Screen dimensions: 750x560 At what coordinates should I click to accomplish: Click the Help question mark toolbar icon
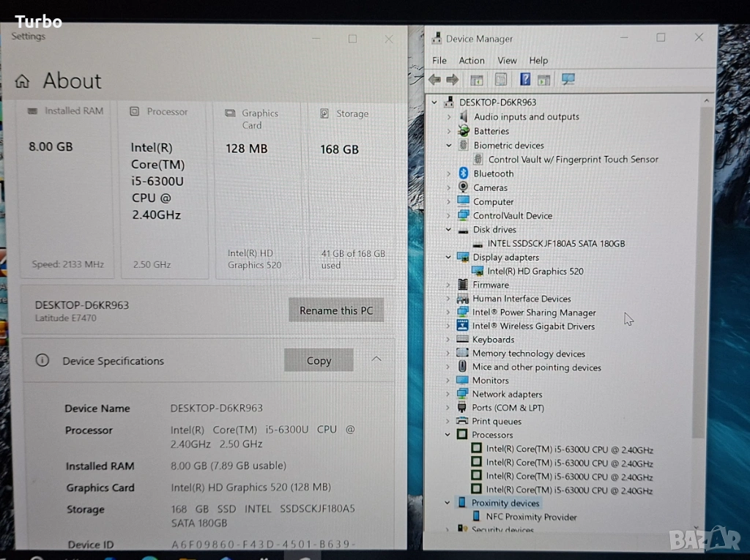(524, 79)
